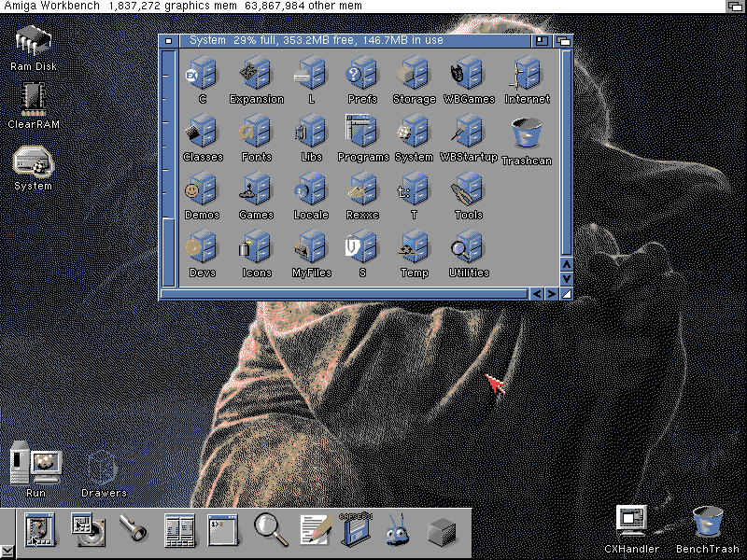This screenshot has height=560, width=747.
Task: Open the WBGames drawer
Action: click(469, 74)
